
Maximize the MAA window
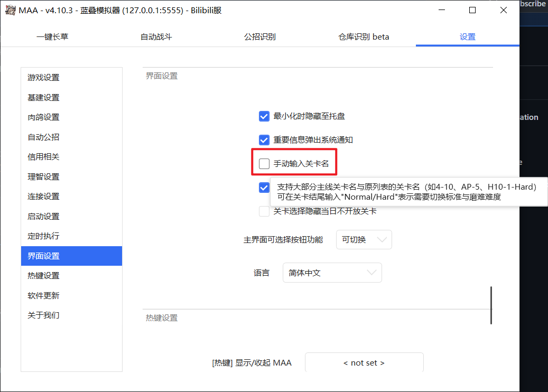(472, 10)
